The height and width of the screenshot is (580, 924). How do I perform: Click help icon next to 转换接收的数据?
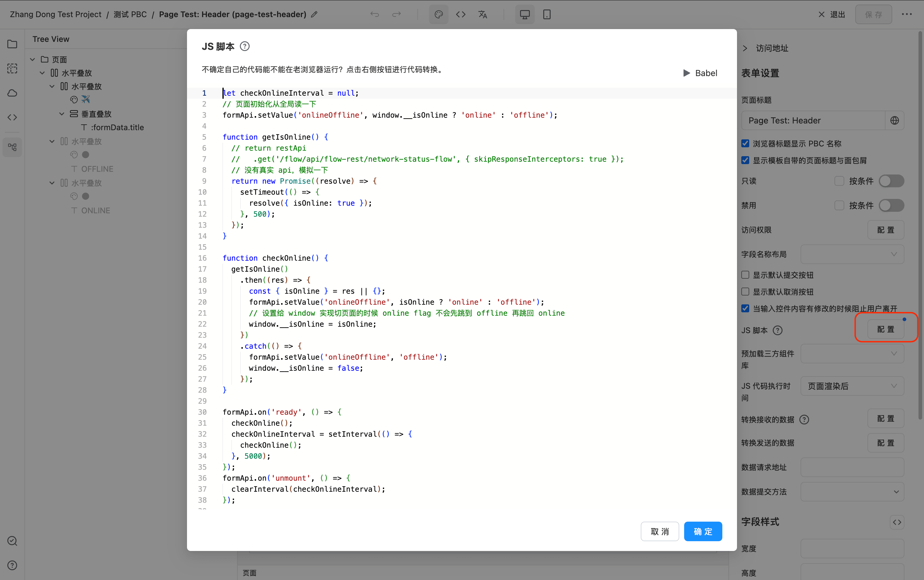pos(804,420)
